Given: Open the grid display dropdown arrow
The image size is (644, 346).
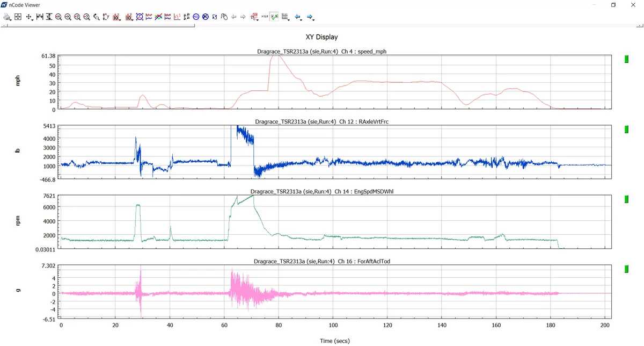Looking at the screenshot, I should 289,20.
